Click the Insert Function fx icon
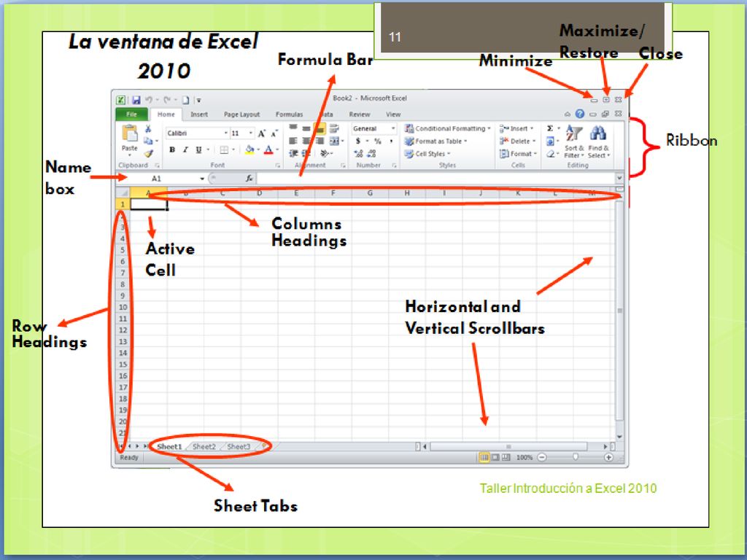The width and height of the screenshot is (747, 560). point(249,179)
